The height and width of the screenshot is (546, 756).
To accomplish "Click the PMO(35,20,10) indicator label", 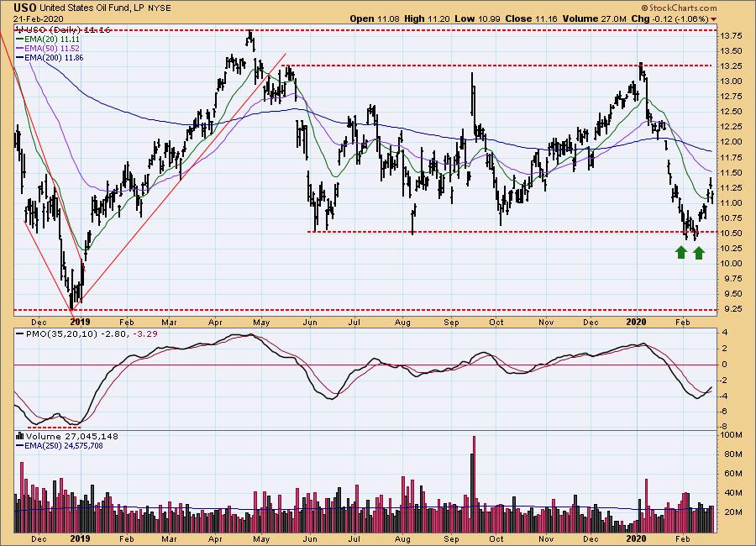I will [x=61, y=333].
